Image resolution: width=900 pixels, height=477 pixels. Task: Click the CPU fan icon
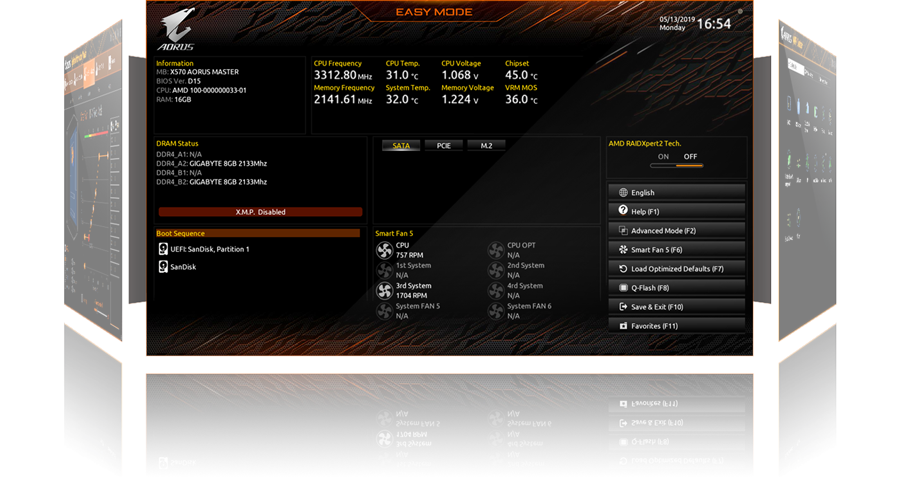tap(384, 250)
